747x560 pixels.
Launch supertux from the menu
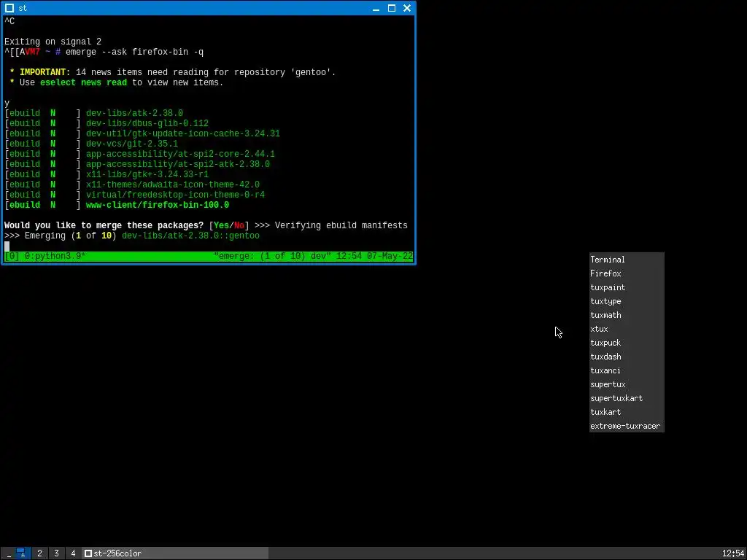point(627,384)
